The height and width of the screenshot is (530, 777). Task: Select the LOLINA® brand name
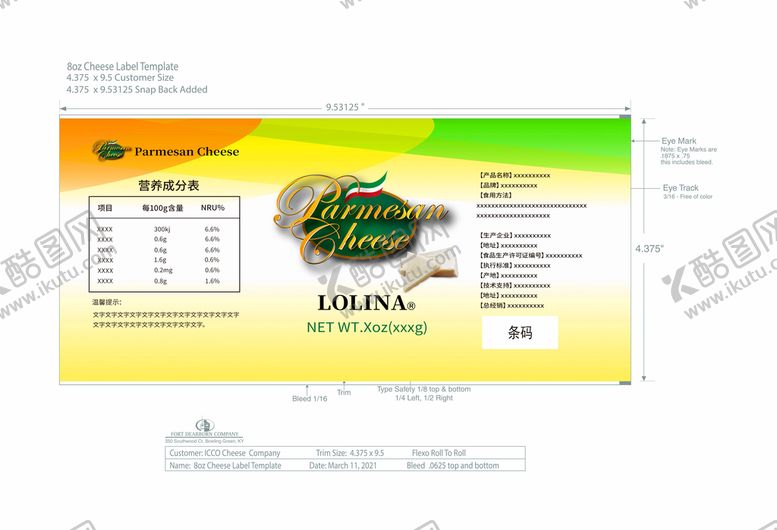coord(366,303)
